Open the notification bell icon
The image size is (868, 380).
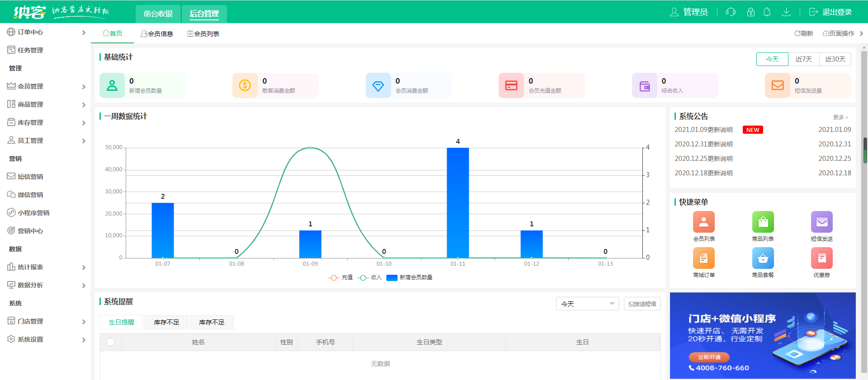click(x=767, y=12)
